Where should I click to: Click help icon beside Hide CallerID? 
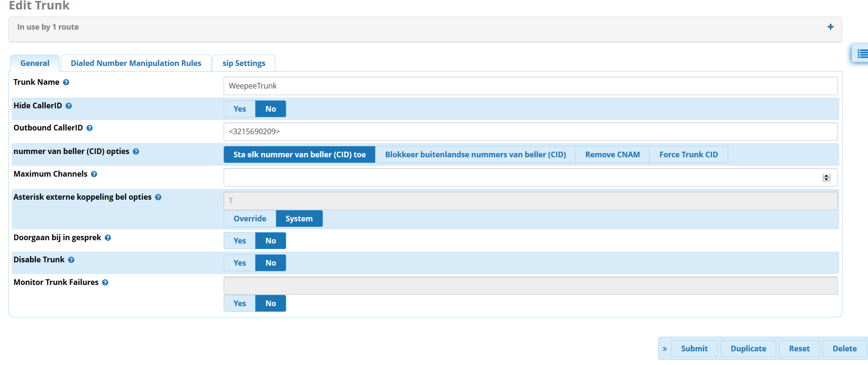pyautogui.click(x=69, y=106)
